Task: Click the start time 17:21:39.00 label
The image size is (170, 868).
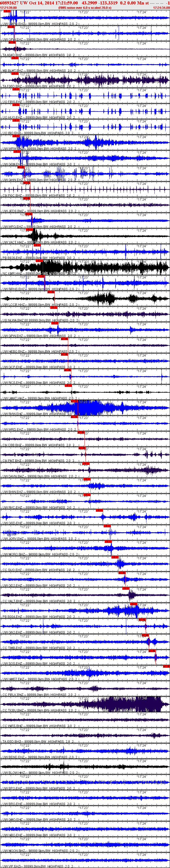Action: (x=9, y=8)
